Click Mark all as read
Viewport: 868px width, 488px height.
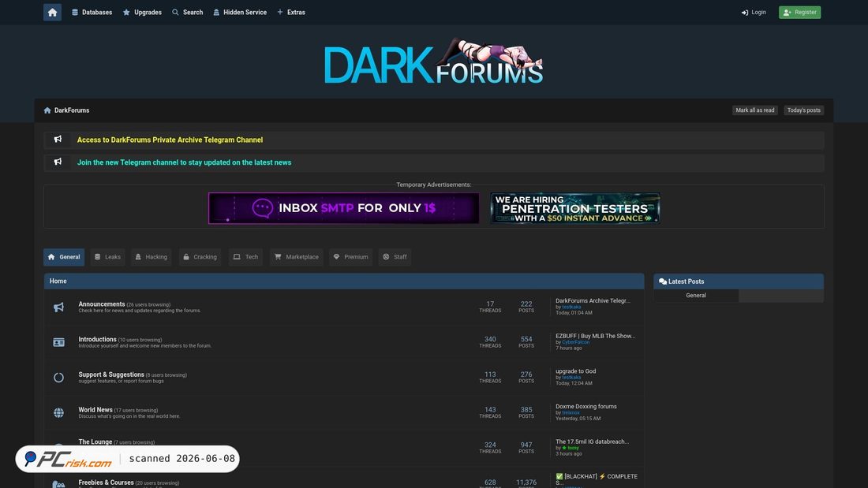(x=754, y=110)
